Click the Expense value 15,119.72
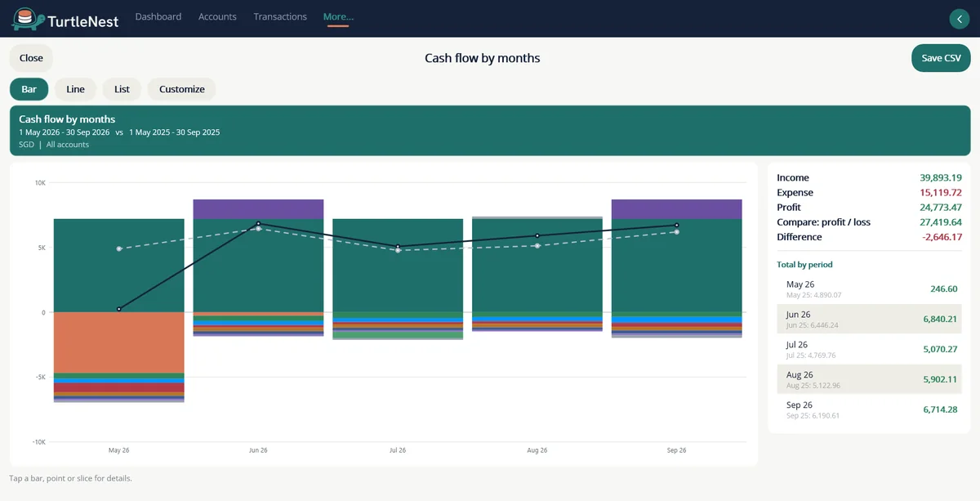The width and height of the screenshot is (980, 501). [x=940, y=192]
